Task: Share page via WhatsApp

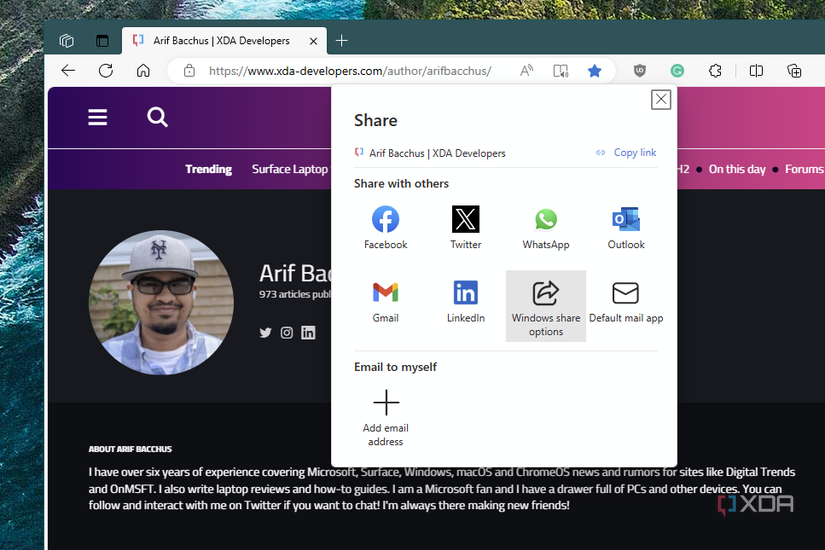Action: (x=546, y=227)
